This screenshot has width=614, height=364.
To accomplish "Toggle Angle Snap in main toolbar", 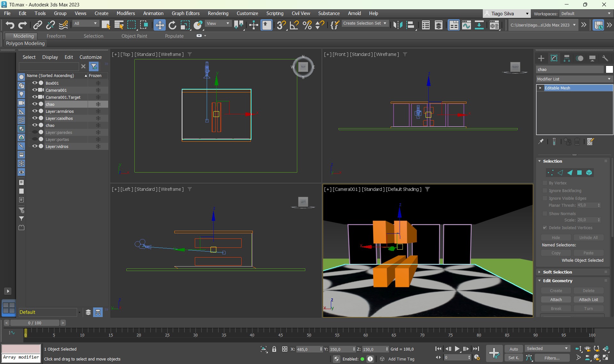I will click(294, 25).
